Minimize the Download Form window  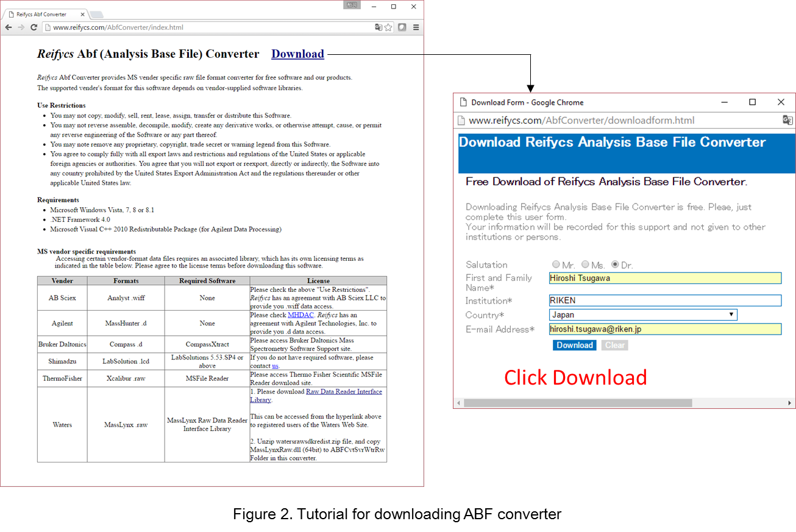pyautogui.click(x=725, y=102)
